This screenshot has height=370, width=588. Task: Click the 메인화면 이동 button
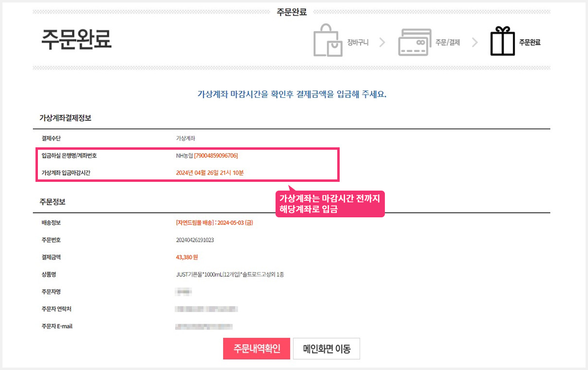pos(327,349)
